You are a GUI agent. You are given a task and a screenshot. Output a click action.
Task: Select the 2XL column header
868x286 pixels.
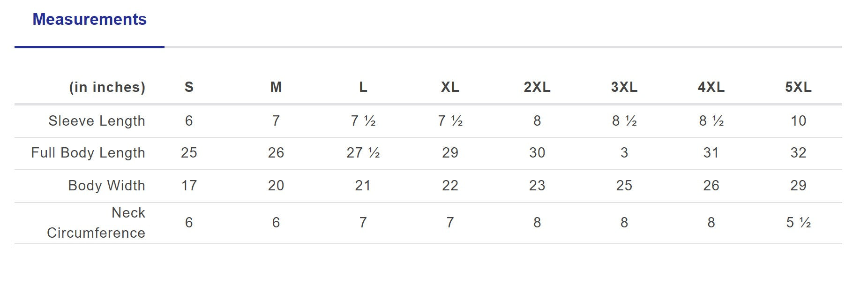(x=537, y=87)
